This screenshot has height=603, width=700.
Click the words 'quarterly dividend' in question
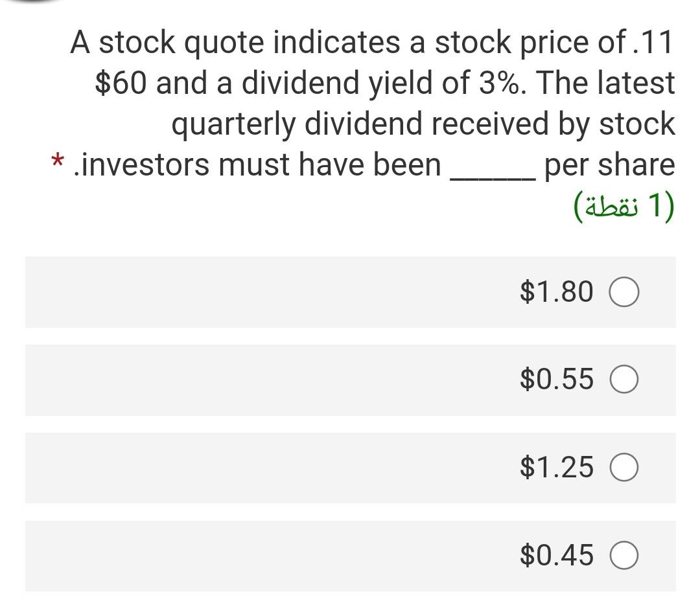(x=297, y=124)
